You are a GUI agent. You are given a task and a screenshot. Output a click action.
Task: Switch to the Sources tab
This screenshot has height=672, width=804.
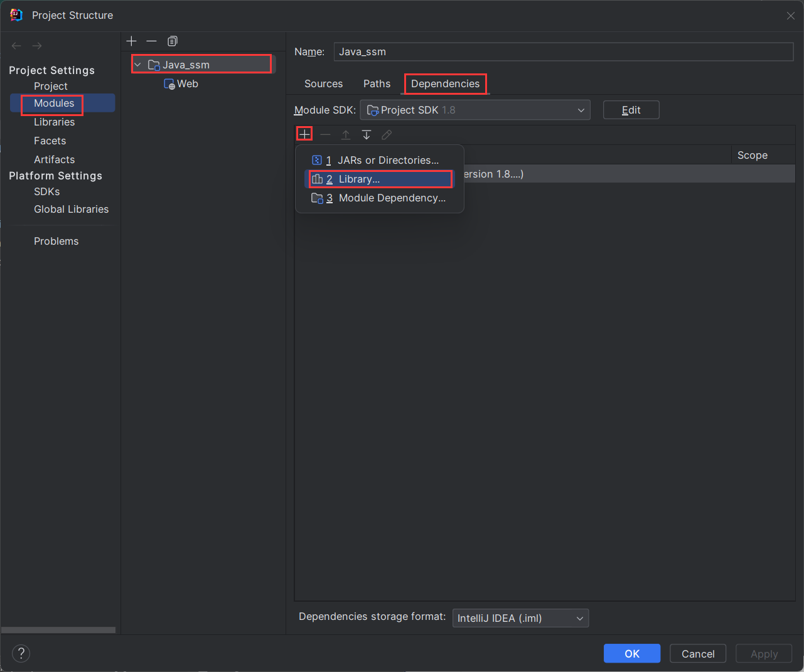click(x=323, y=83)
